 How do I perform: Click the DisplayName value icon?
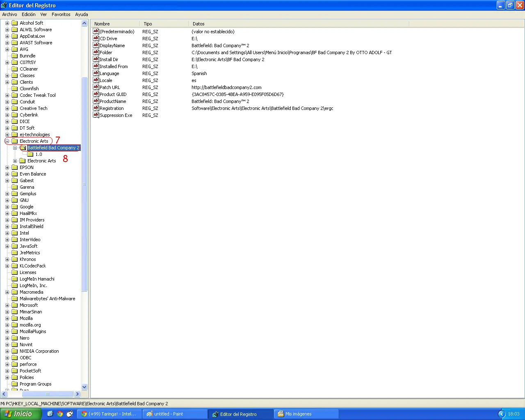(x=96, y=46)
